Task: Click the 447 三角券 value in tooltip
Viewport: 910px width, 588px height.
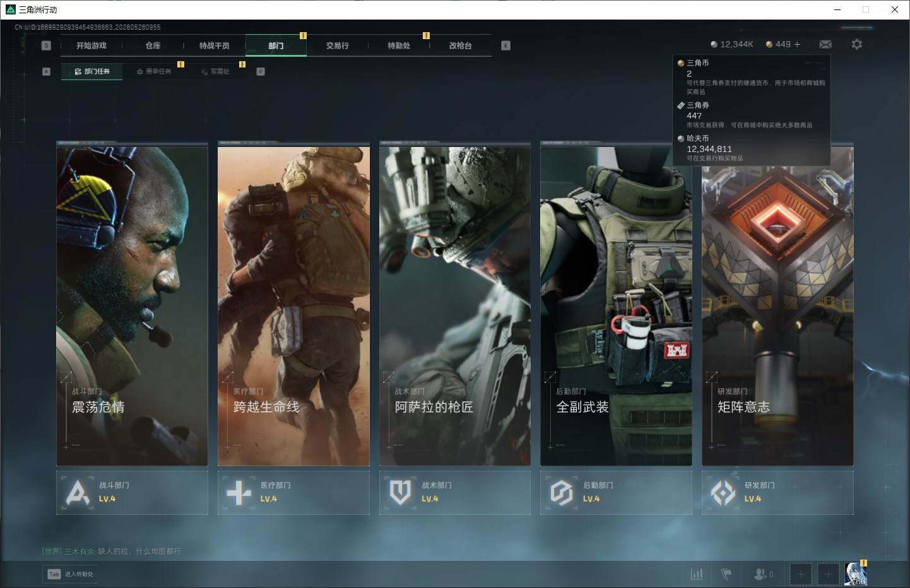Action: (694, 115)
